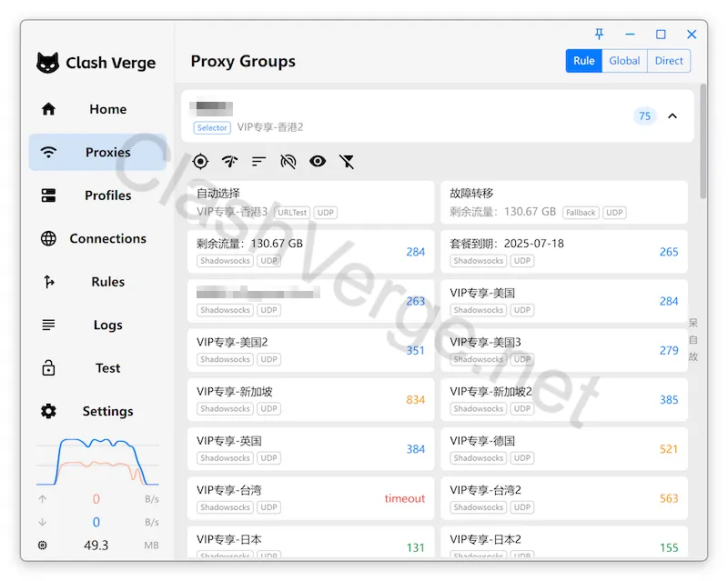Open Profiles via its server icon

48,195
